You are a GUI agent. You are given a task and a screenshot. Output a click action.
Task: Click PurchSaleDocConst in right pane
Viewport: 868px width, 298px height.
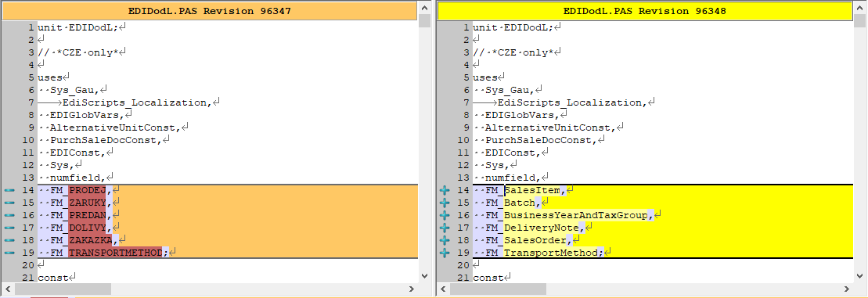click(542, 140)
